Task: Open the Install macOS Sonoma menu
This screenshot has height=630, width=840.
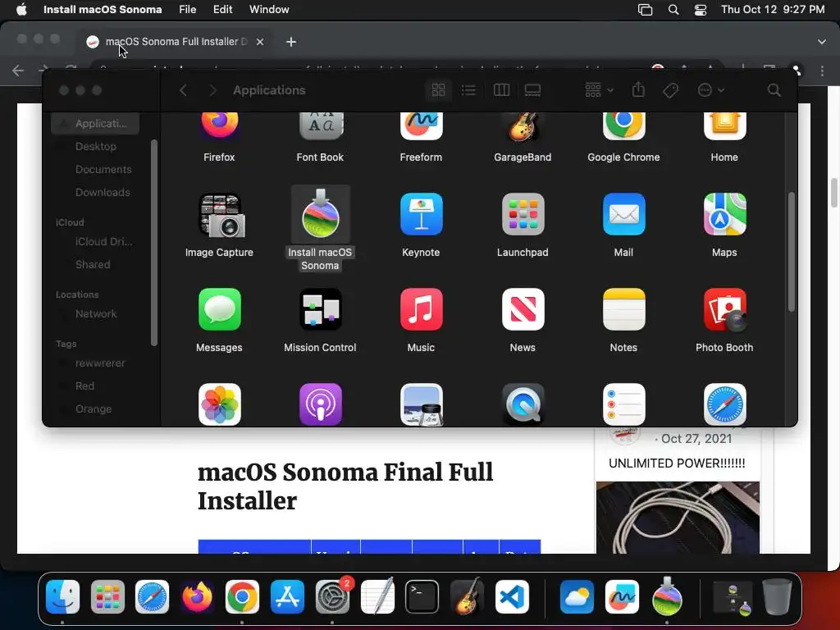Action: click(103, 9)
